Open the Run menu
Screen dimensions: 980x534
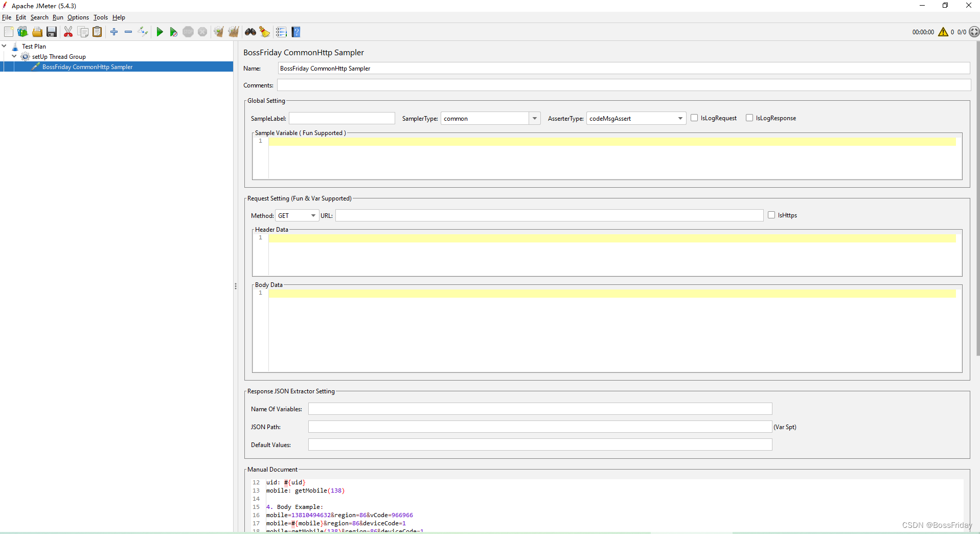58,17
